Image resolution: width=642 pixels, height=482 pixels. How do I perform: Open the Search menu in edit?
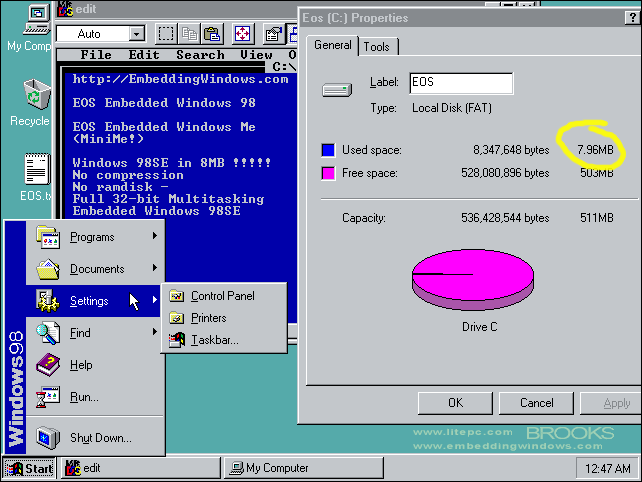point(200,55)
